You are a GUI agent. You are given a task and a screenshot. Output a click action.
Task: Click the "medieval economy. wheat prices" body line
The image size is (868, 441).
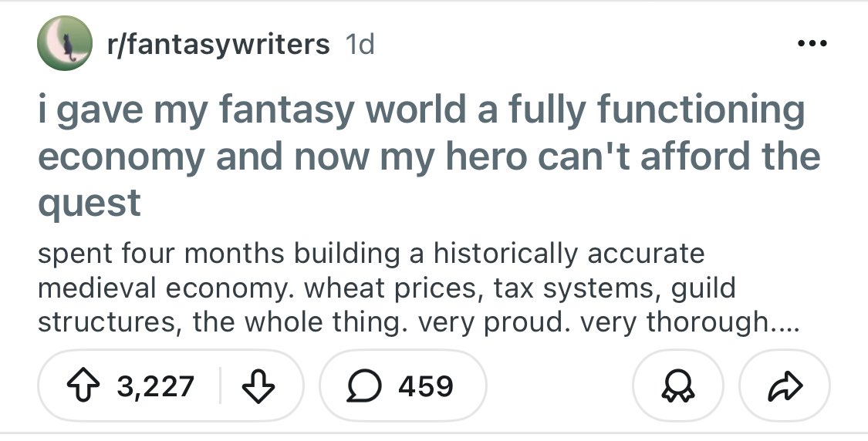(386, 288)
